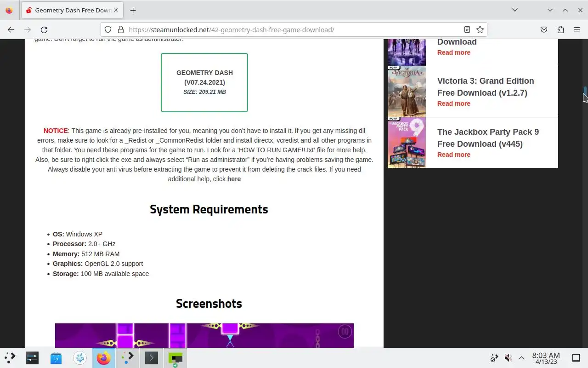Switch to Firefox in the taskbar
Screen dimensions: 588x368
104,358
